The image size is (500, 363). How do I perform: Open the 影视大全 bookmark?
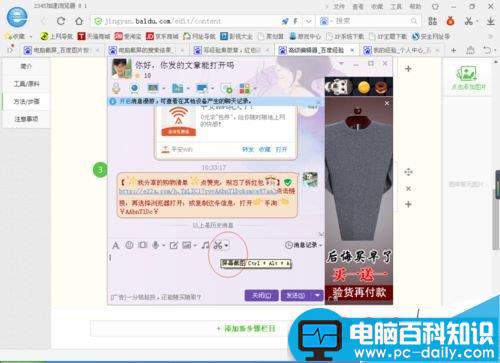pos(236,36)
